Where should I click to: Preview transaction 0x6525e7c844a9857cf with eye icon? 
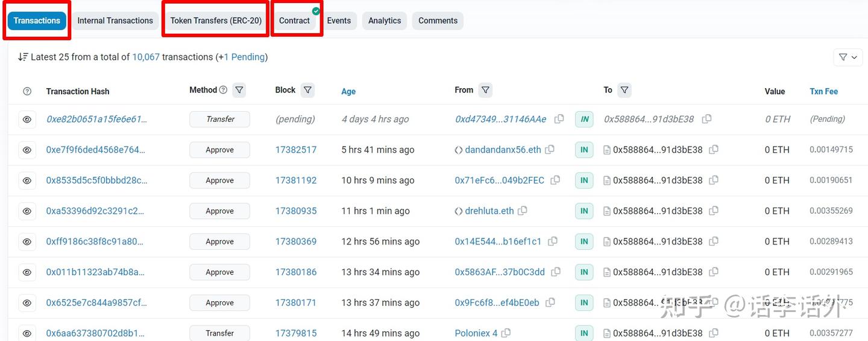click(27, 303)
